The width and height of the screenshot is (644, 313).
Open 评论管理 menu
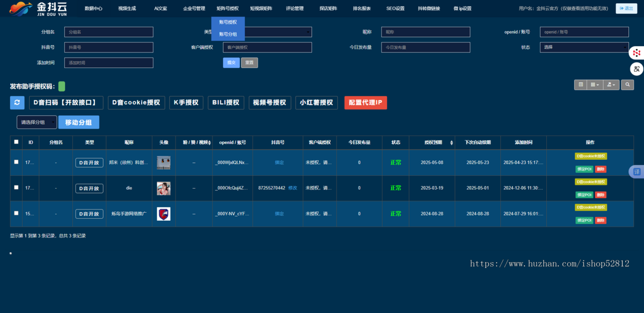[x=295, y=9]
